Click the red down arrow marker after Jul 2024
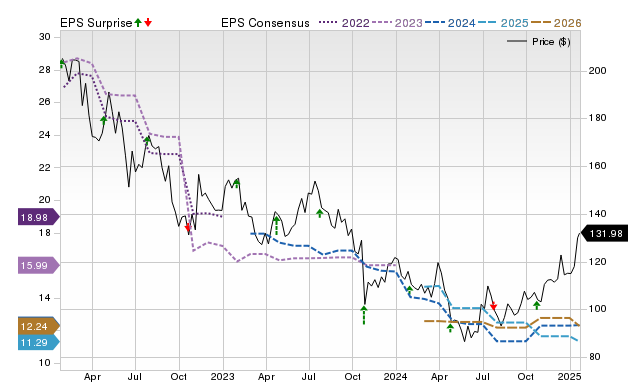Viewport: 640px width, 382px height. 493,306
